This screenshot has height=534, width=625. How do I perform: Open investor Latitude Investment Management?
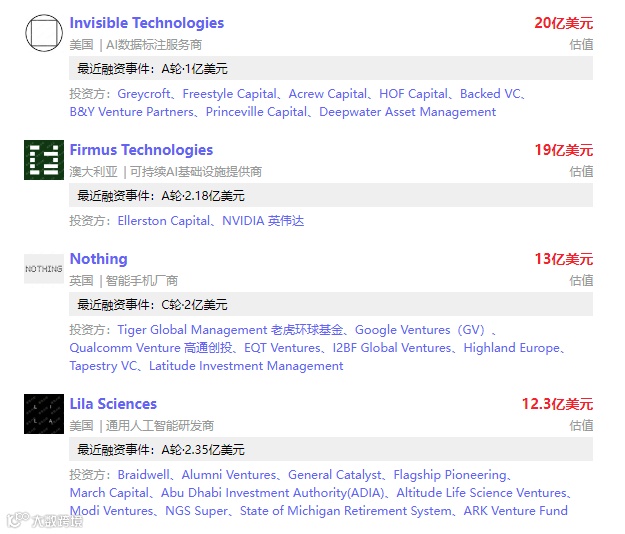[x=246, y=366]
